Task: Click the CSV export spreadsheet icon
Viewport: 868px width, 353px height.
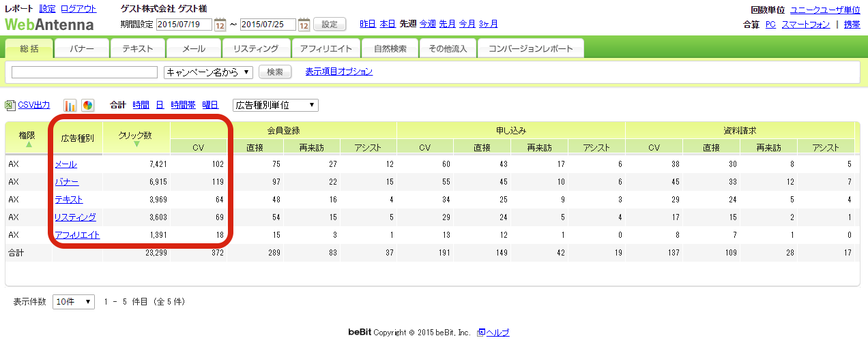Action: (10, 105)
